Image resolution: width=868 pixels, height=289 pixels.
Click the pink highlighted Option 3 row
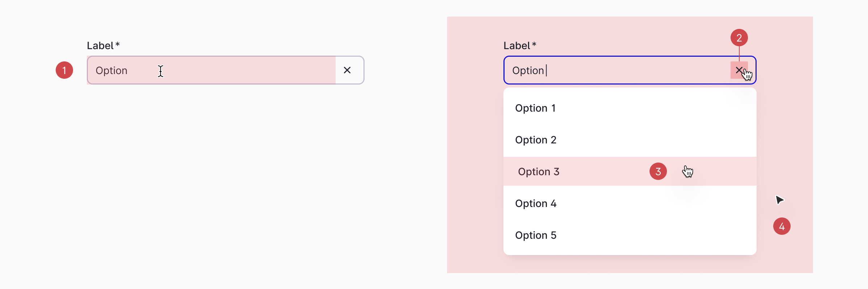[x=579, y=171]
